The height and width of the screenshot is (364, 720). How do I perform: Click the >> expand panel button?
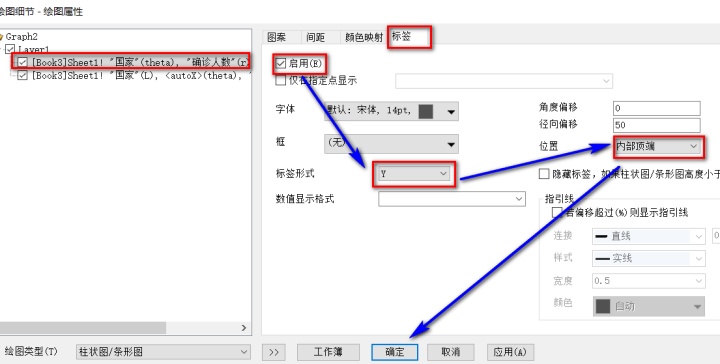(274, 352)
